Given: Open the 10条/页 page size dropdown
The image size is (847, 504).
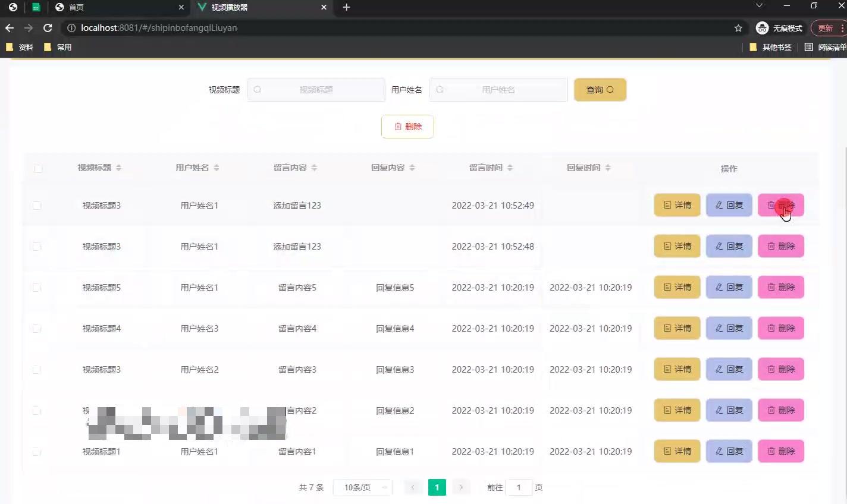Looking at the screenshot, I should point(362,487).
